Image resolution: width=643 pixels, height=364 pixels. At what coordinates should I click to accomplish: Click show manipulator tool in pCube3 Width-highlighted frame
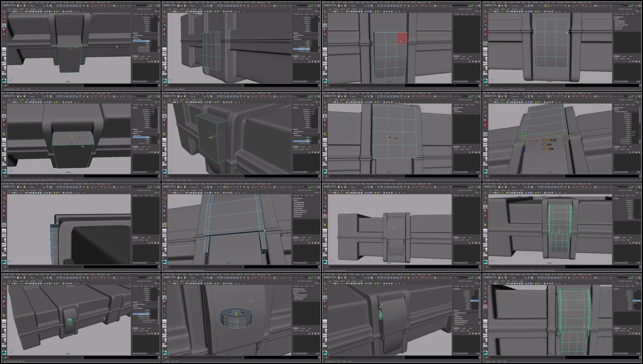pos(4,134)
